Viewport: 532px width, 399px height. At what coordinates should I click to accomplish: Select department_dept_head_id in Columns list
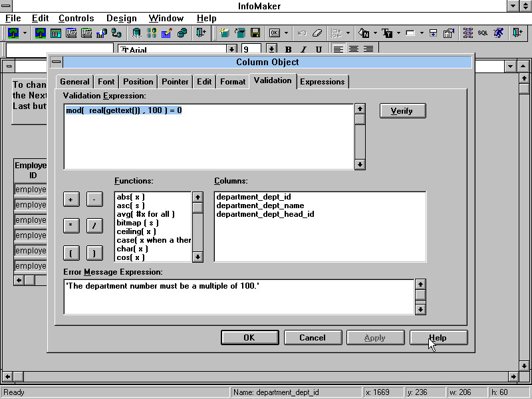265,214
